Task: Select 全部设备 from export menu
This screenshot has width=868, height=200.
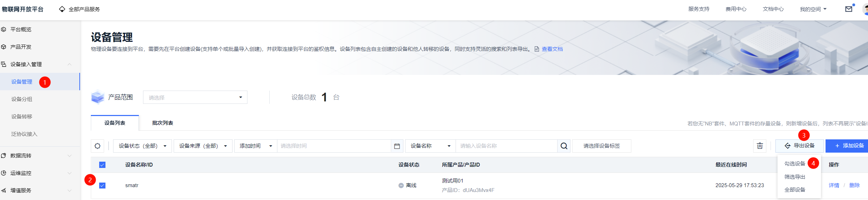Action: click(795, 190)
